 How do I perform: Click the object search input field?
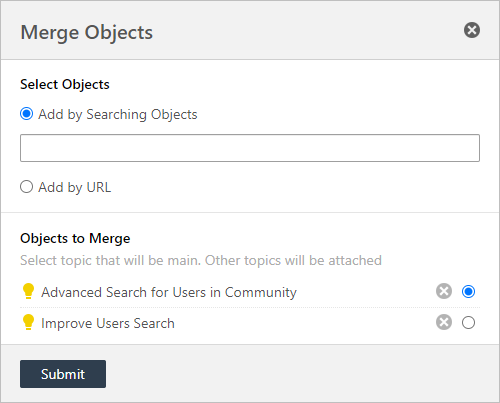[x=250, y=148]
